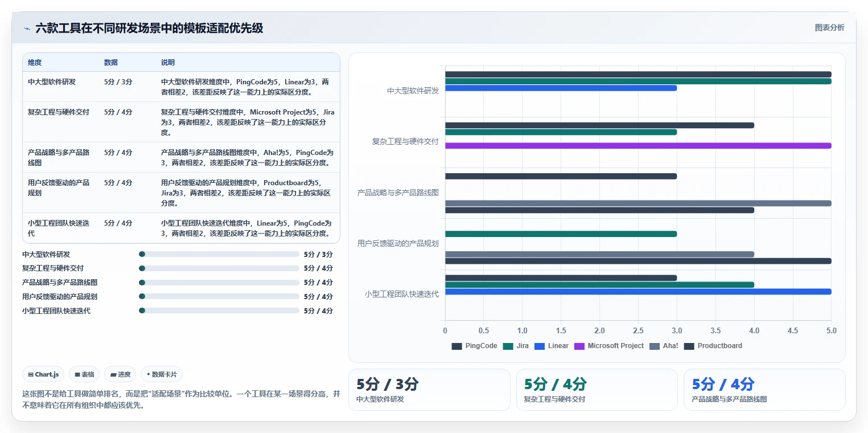Click the teal Jira bar for 小型工程团队快速迭代
Image resolution: width=868 pixels, height=433 pixels.
click(x=599, y=285)
